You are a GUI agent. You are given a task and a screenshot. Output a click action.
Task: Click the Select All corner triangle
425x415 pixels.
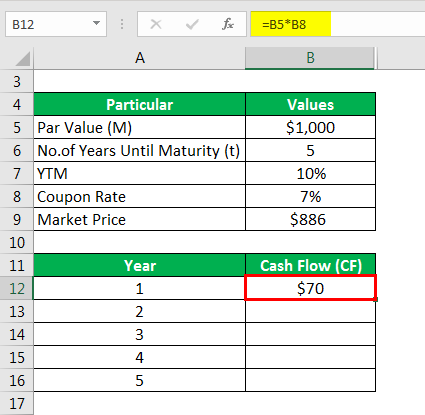point(23,59)
